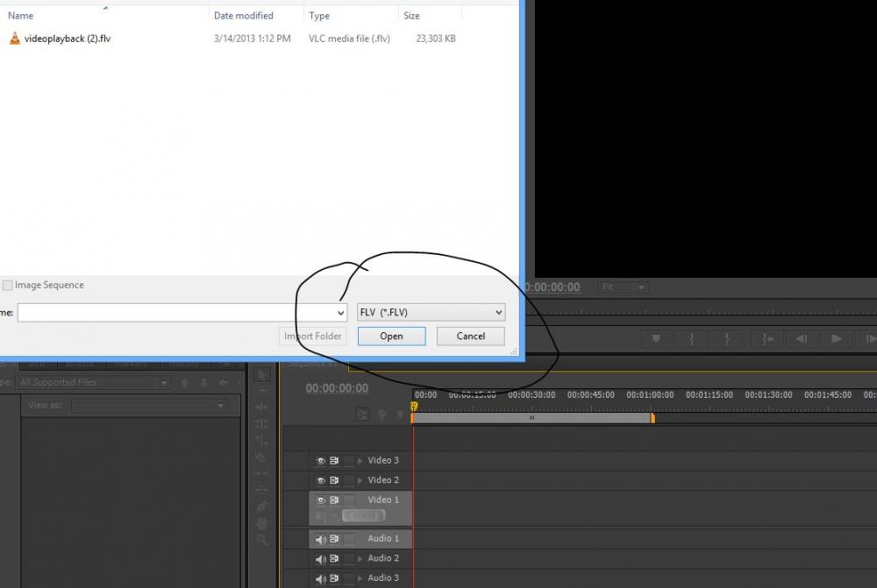Image resolution: width=877 pixels, height=588 pixels.
Task: Select the Razor tool
Action: tap(261, 457)
